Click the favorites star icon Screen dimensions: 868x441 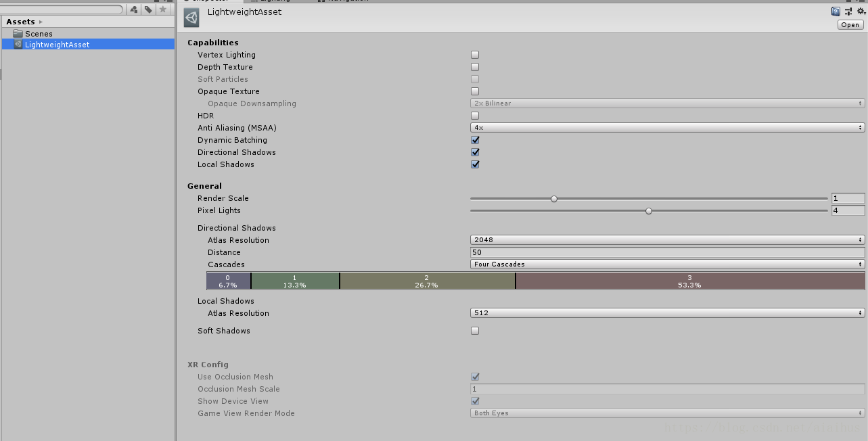coord(162,9)
